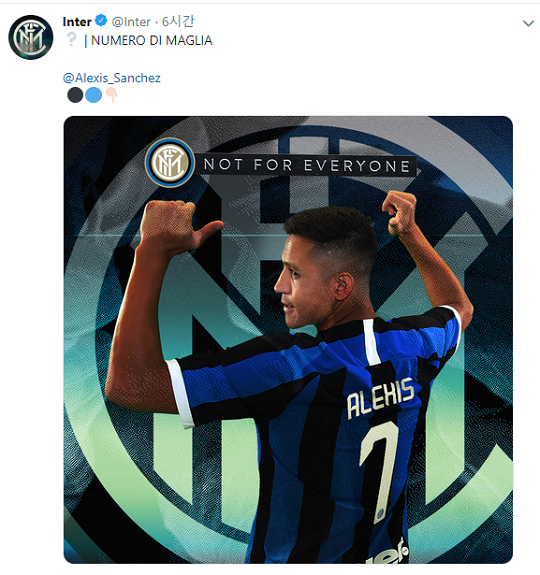The image size is (540, 575).
Task: Click the blue verified badge next to Inter
Action: coord(101,21)
